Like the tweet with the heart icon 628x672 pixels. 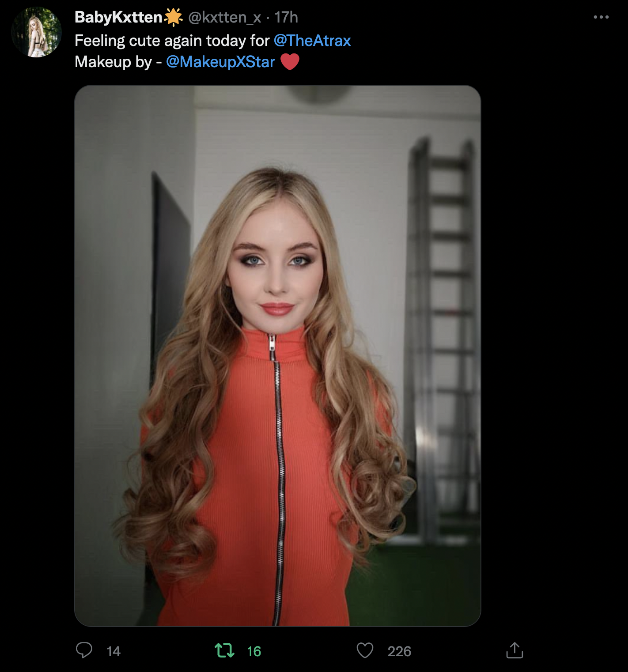(365, 650)
